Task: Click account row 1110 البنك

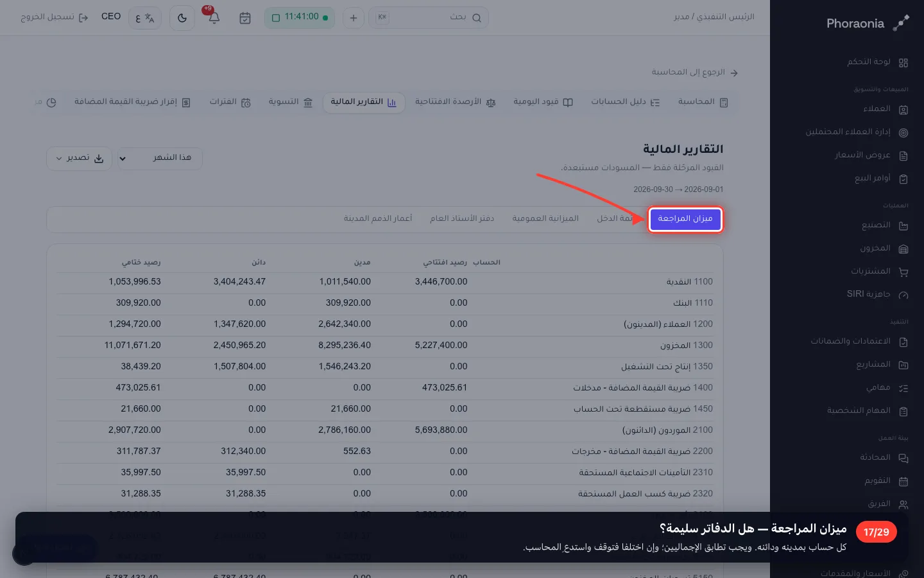Action: coord(385,303)
